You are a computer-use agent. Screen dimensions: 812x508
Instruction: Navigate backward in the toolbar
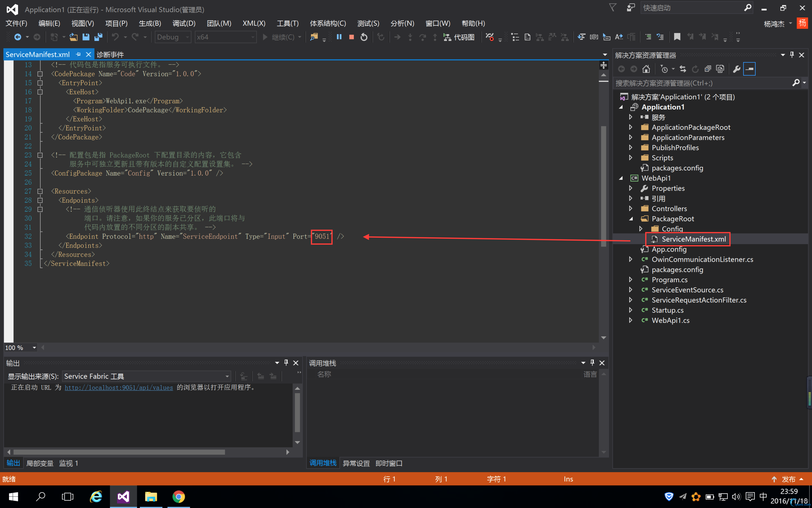(18, 37)
